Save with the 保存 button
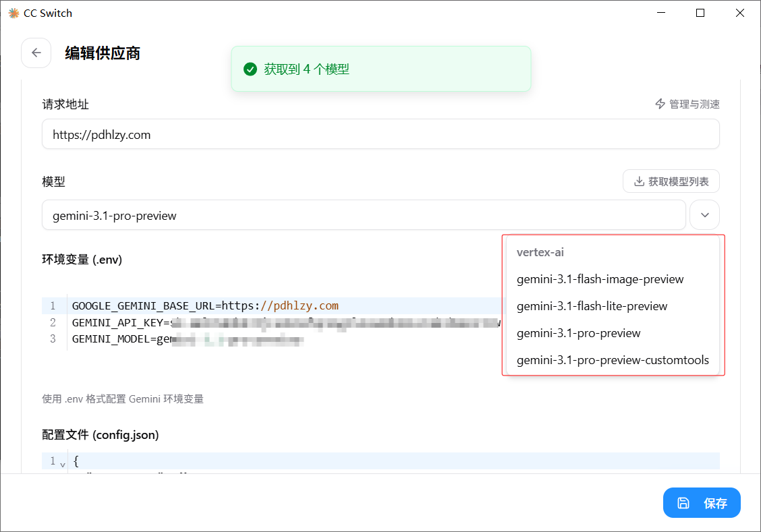This screenshot has height=532, width=761. click(702, 503)
